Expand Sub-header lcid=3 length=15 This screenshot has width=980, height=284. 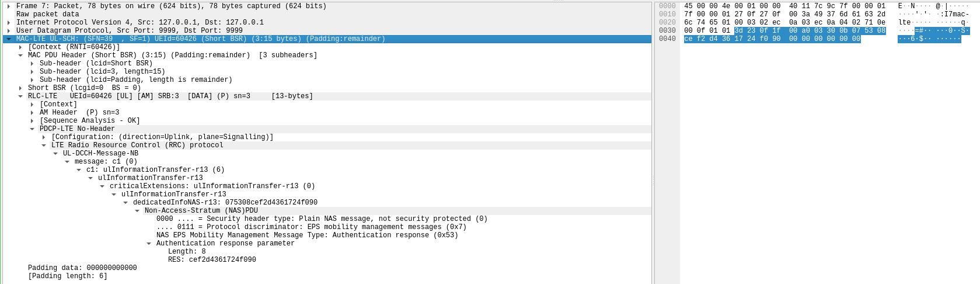[x=32, y=71]
